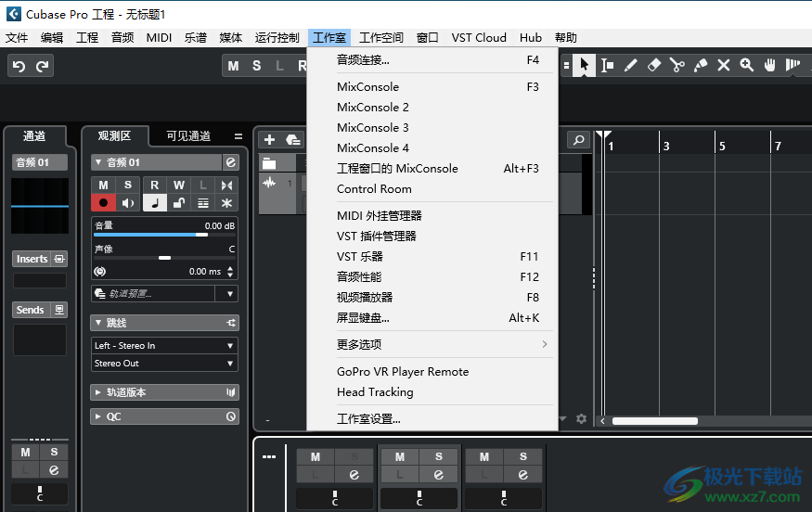
Task: Click 音频 01 channel name button
Action: [39, 162]
